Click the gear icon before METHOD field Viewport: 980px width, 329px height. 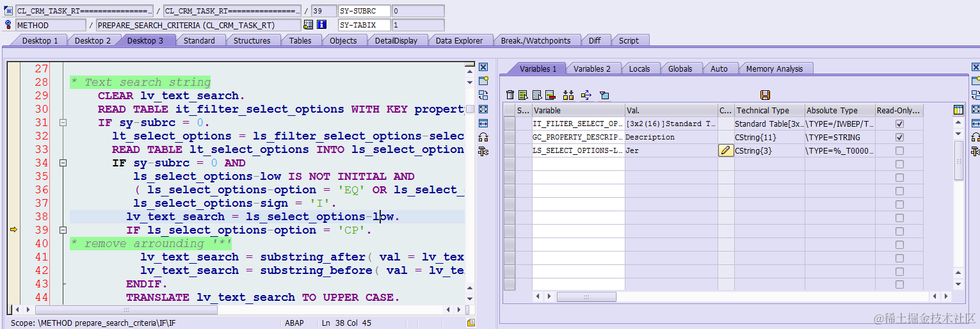(8, 25)
